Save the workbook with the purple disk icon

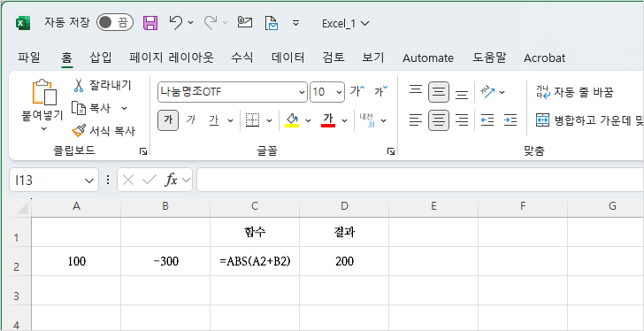tap(150, 23)
